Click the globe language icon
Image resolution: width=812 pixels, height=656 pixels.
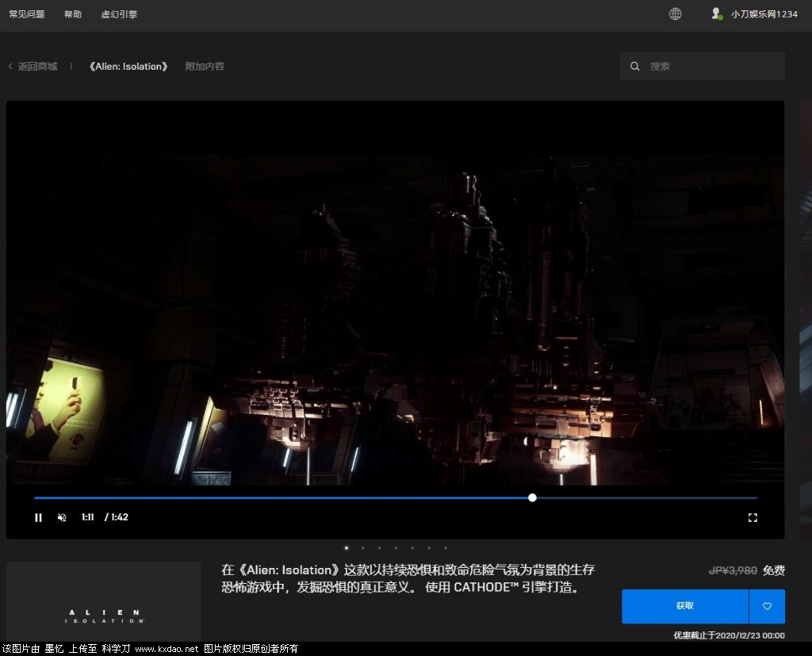click(675, 13)
